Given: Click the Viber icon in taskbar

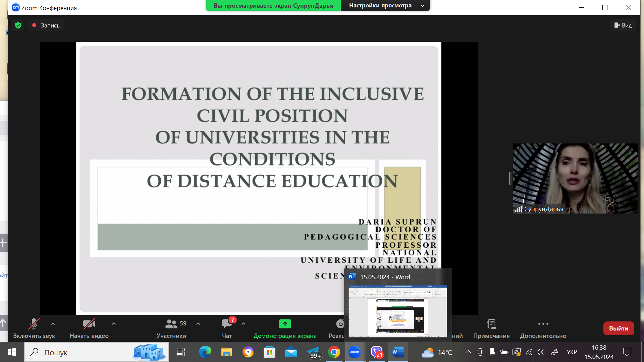Looking at the screenshot, I should [377, 352].
